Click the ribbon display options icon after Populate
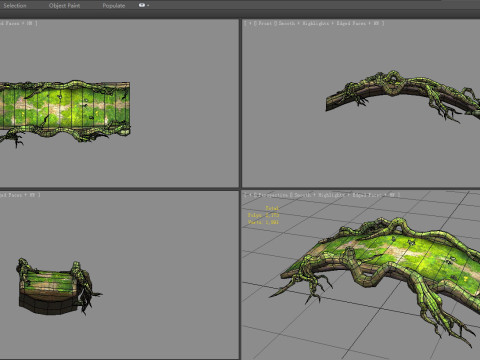 pyautogui.click(x=144, y=5)
